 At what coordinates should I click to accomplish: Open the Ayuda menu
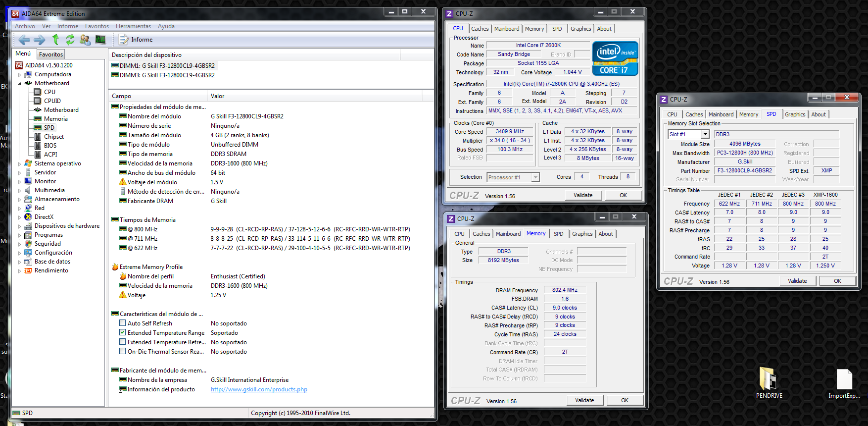166,26
